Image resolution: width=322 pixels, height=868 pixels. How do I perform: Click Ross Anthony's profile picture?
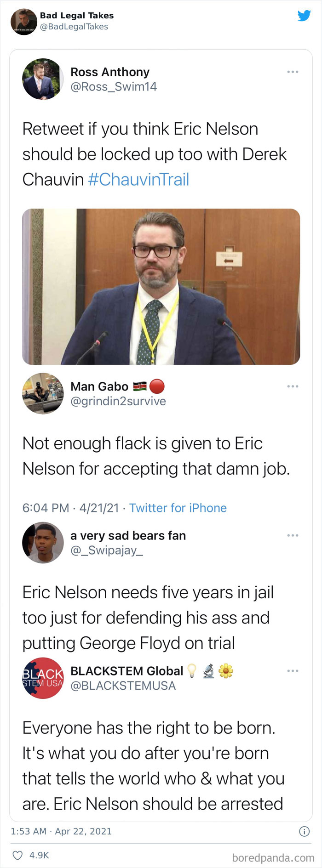[42, 79]
